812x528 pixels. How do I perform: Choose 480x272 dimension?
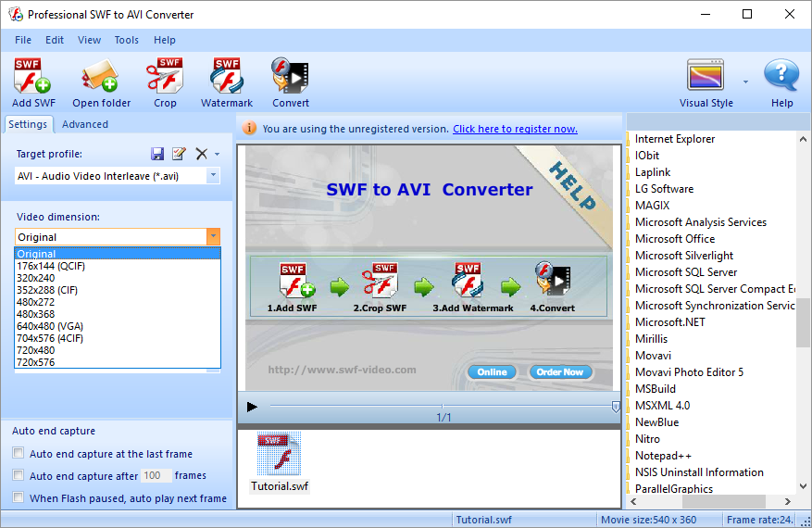[x=118, y=302]
